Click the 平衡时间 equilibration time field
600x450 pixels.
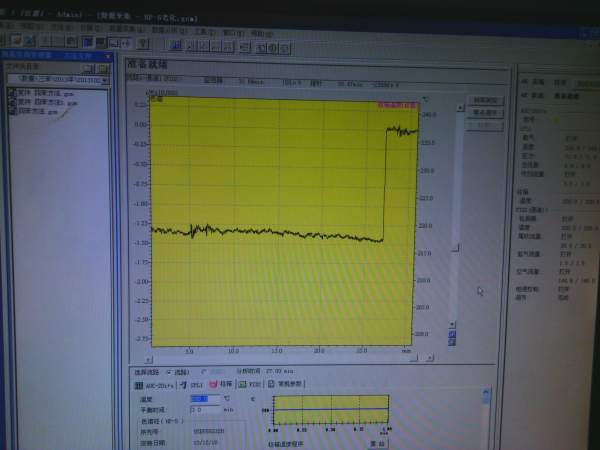coord(205,409)
